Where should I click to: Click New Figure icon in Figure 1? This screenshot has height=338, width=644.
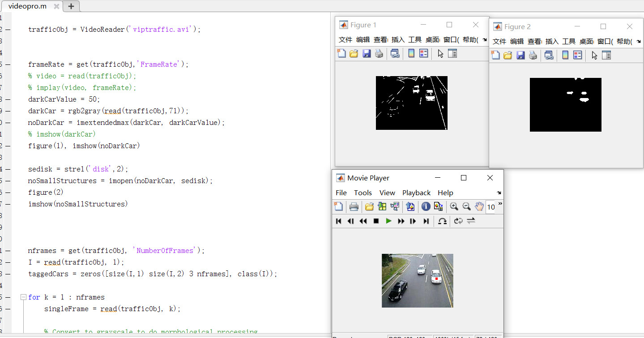(341, 54)
